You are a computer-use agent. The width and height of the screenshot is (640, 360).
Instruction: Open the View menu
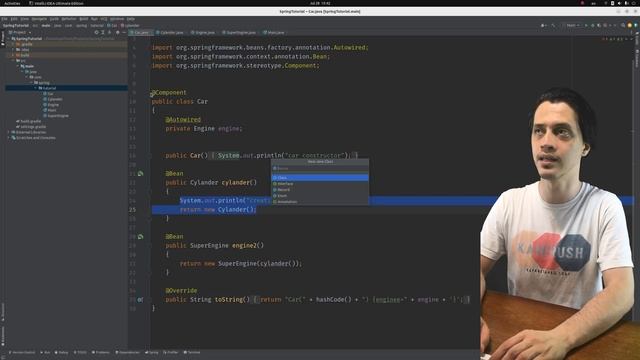coord(25,19)
